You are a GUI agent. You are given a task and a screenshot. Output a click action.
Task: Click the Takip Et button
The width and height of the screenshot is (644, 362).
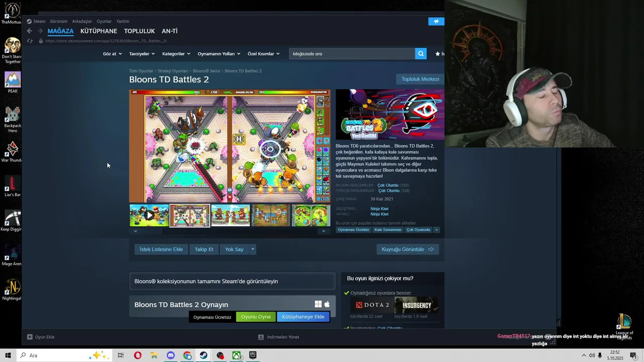click(x=204, y=249)
